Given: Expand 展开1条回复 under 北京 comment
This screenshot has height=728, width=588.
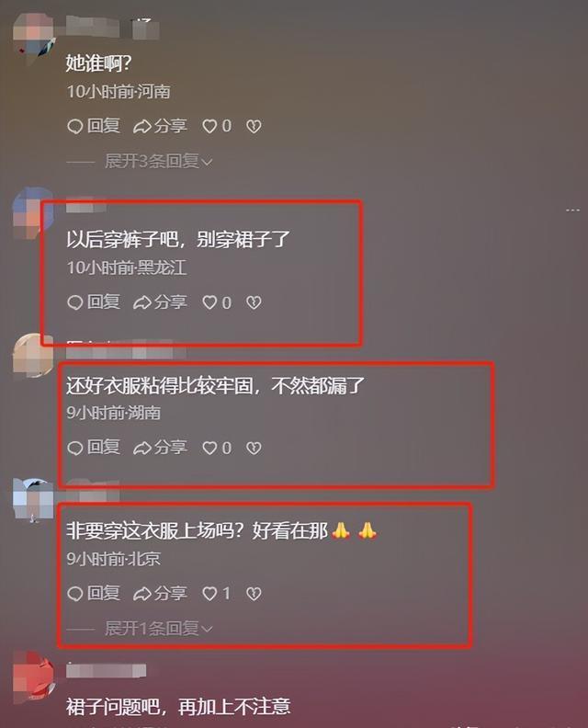Looking at the screenshot, I should pos(158,629).
